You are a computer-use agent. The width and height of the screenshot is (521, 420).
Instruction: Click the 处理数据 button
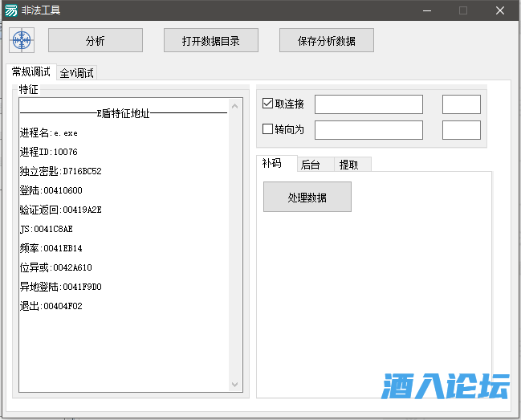pos(307,197)
